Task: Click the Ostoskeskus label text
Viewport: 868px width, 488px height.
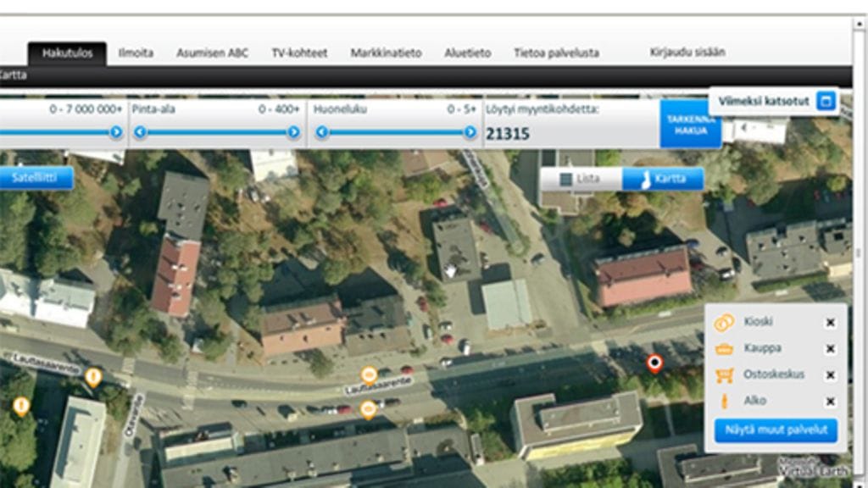Action: pos(773,374)
